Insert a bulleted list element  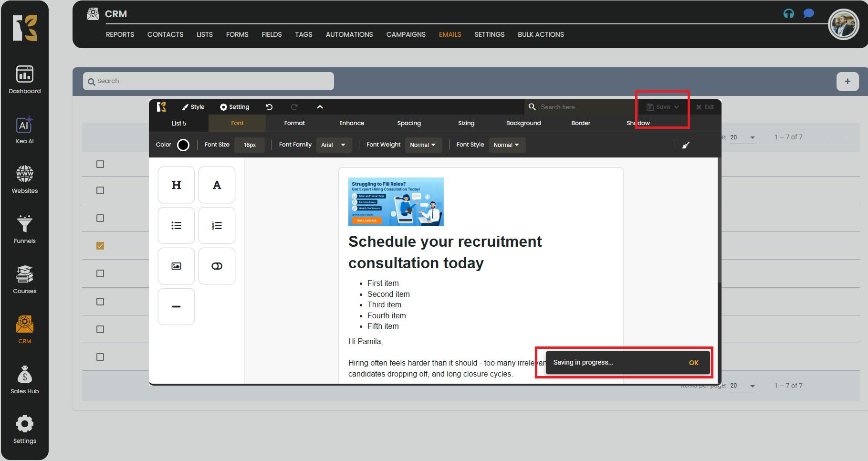click(x=176, y=226)
